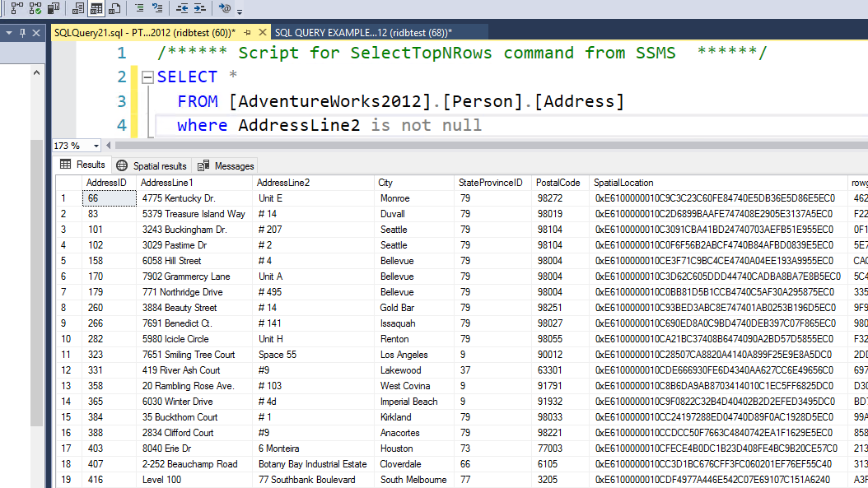Click the editor horizontal scroll left arrow

coord(109,146)
